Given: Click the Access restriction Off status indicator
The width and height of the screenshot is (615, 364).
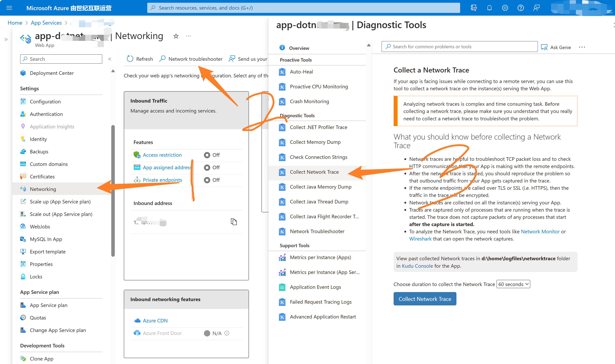Looking at the screenshot, I should point(207,155).
